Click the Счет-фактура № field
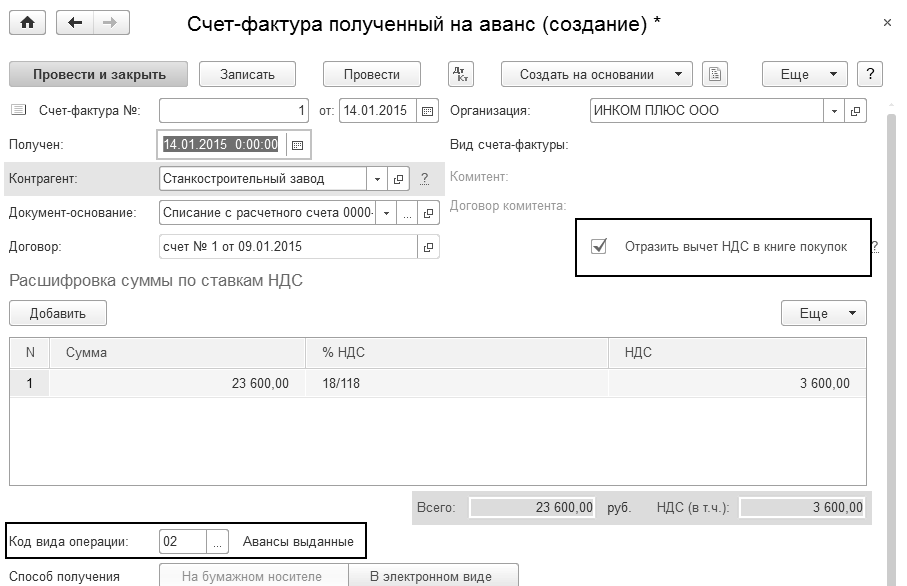Screen dimensions: 907x586 point(234,110)
